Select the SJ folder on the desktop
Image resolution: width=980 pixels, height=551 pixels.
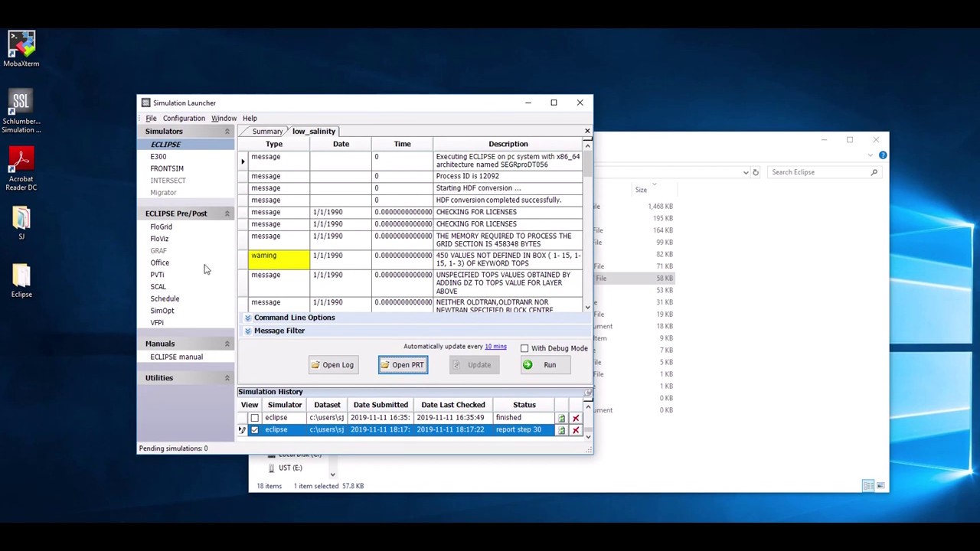click(x=21, y=223)
